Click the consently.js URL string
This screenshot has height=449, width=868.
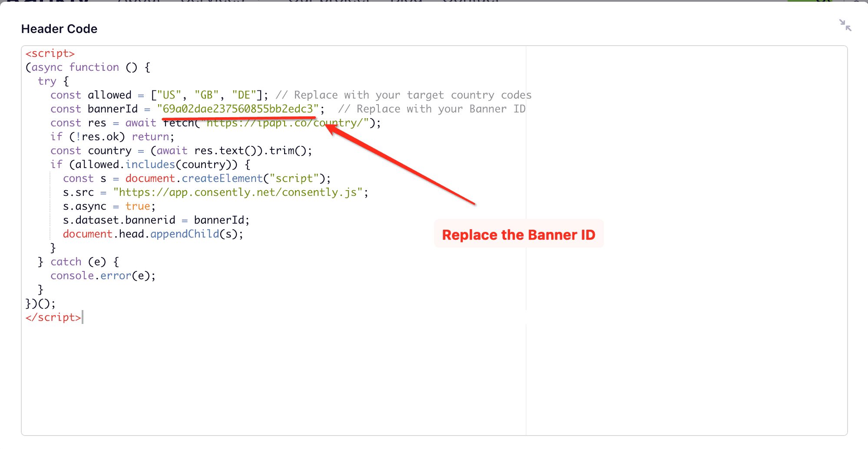coord(238,192)
